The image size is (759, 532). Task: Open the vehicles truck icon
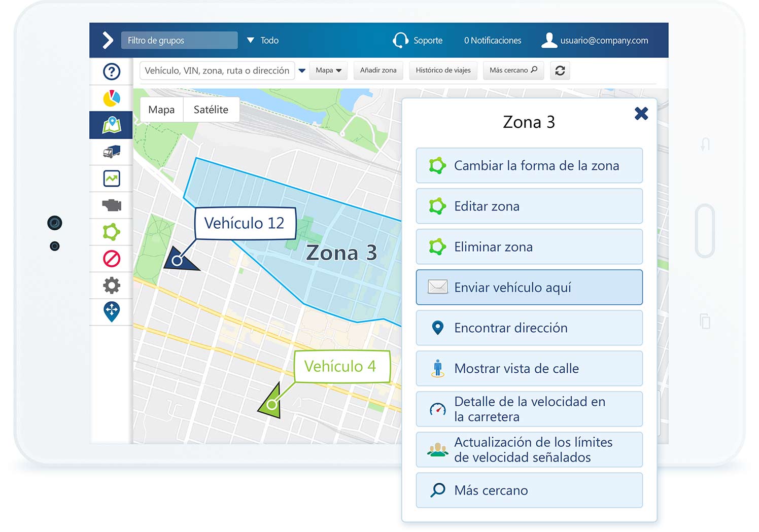112,152
